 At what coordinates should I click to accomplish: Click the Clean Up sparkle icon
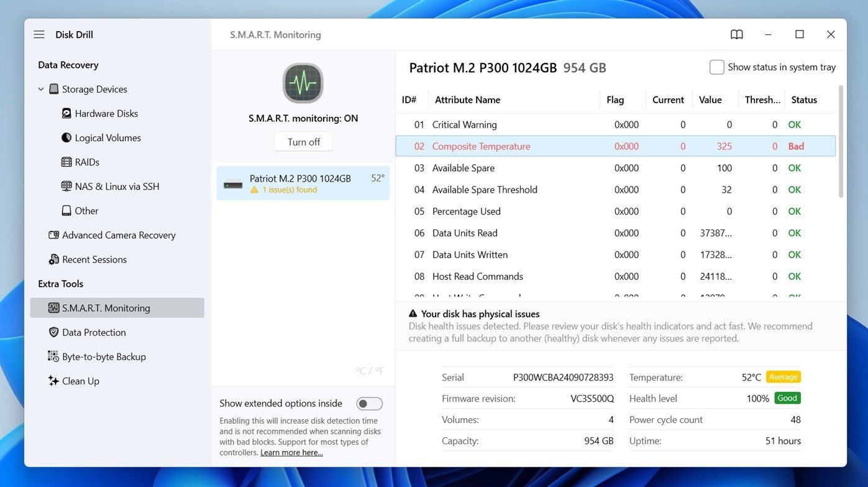[x=54, y=381]
